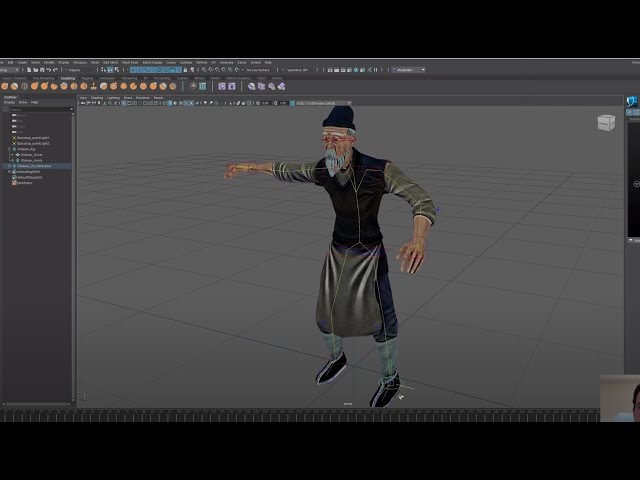Open the workspace selector dropdown
The width and height of the screenshot is (640, 480).
409,70
